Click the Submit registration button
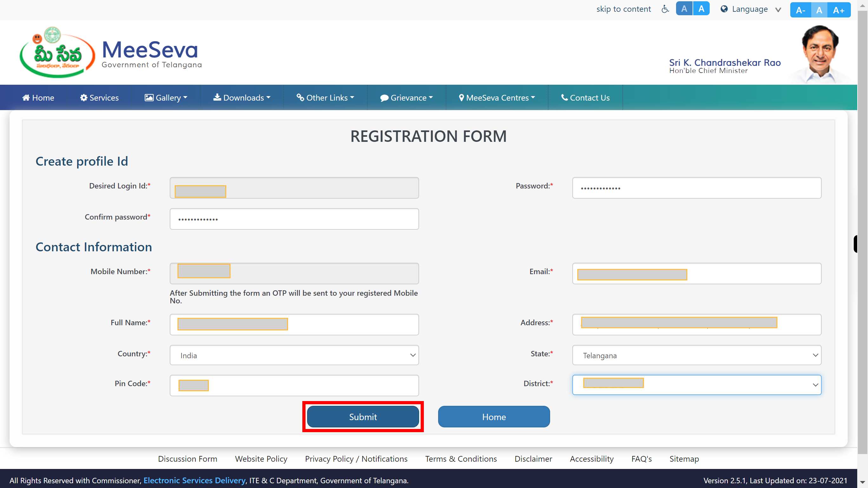The image size is (868, 488). click(x=363, y=416)
